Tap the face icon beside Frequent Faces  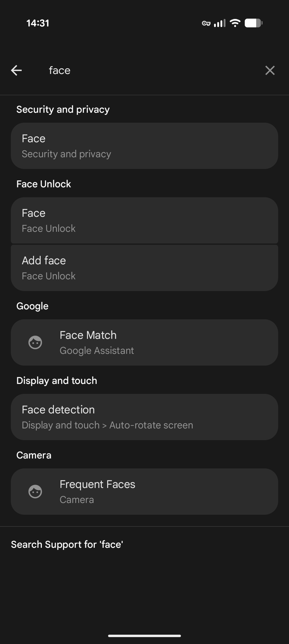point(35,492)
